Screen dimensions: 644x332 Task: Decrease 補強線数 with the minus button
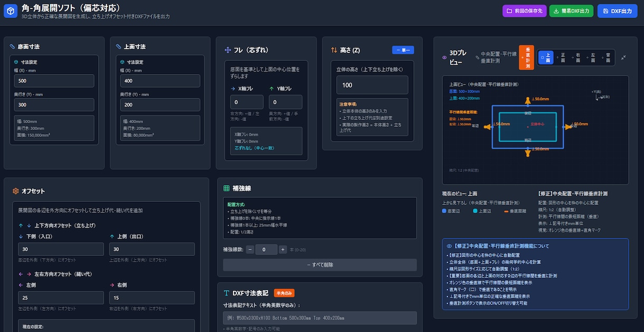point(250,250)
